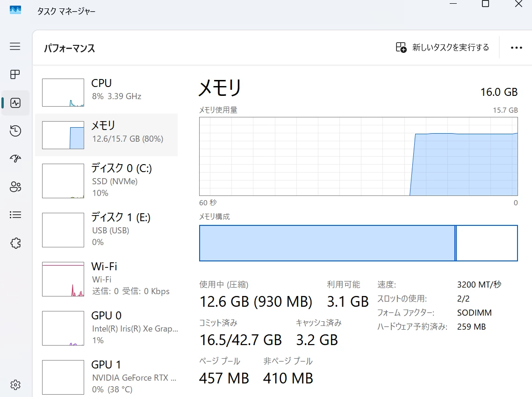Click the 16.0 GB total memory label

[x=499, y=92]
